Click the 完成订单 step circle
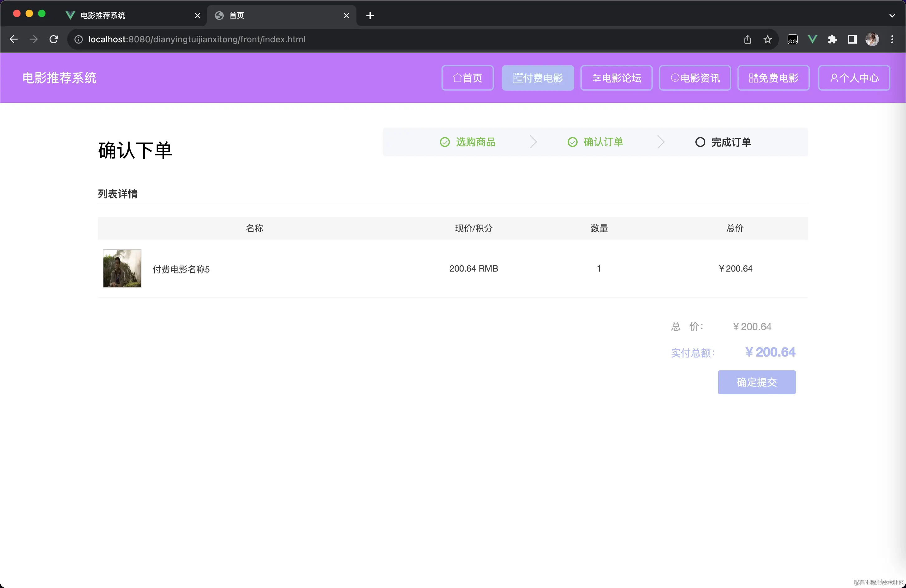 click(x=700, y=142)
